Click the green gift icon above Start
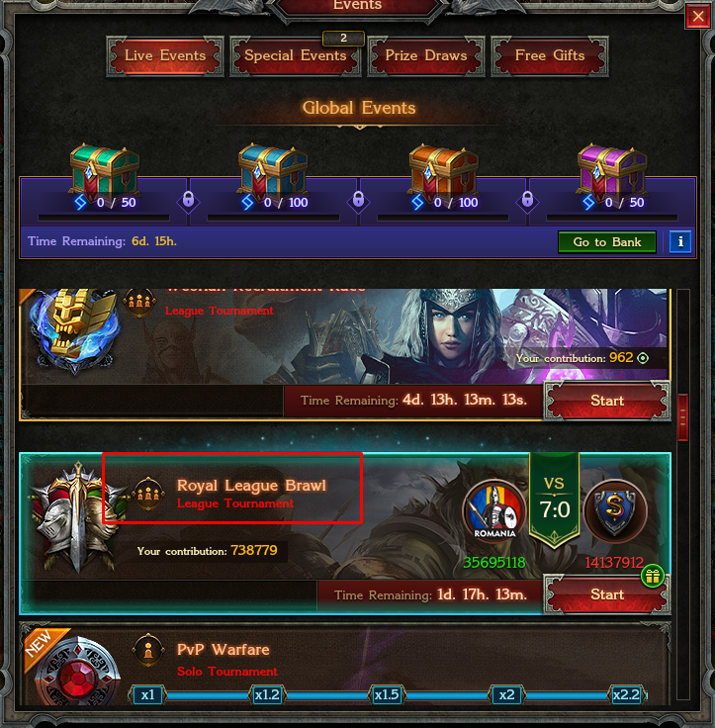Image resolution: width=715 pixels, height=728 pixels. coord(653,577)
